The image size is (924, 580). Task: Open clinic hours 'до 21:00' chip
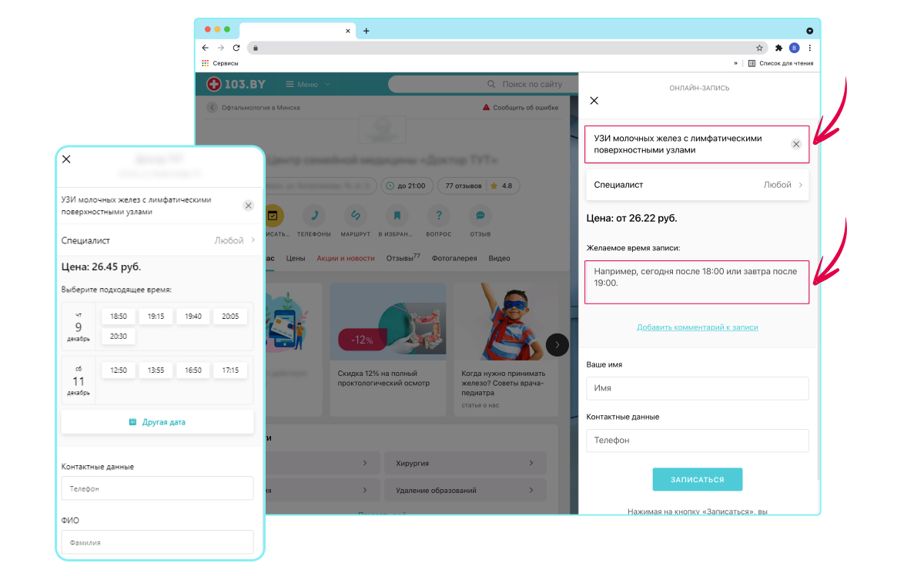(407, 186)
